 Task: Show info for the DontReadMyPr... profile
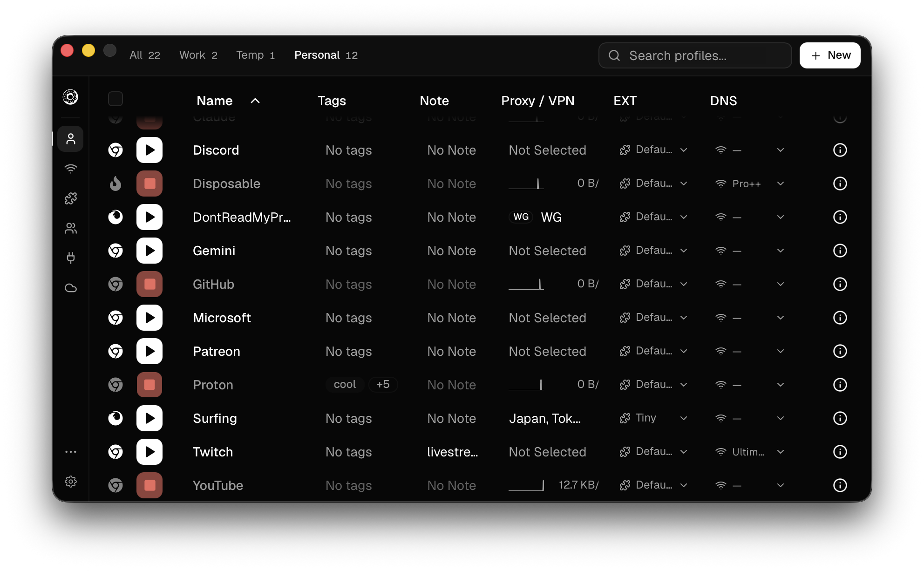click(840, 217)
